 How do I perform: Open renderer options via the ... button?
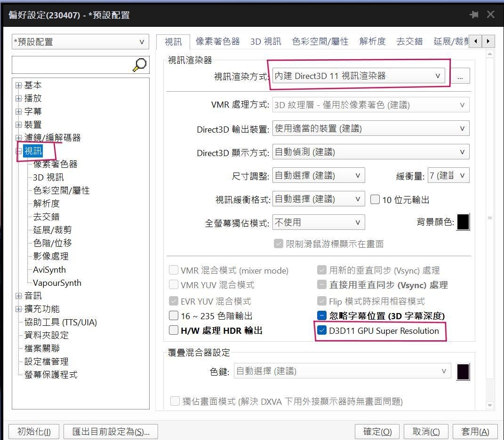[x=460, y=76]
